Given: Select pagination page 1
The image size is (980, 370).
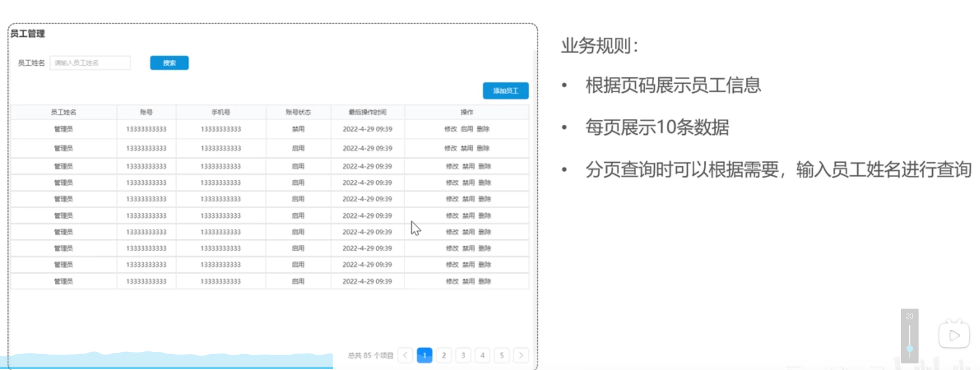Looking at the screenshot, I should 424,355.
